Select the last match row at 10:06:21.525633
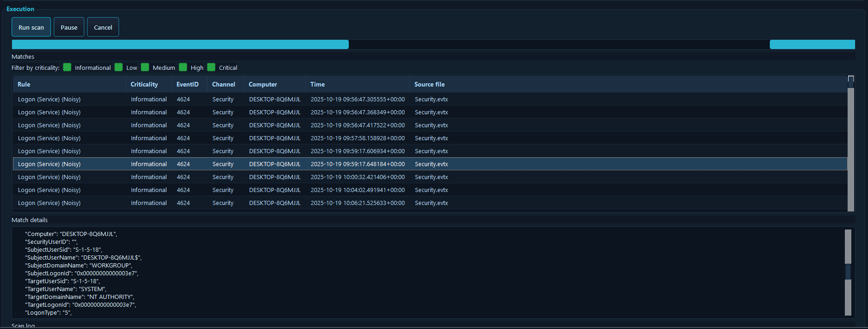Viewport: 868px width, 329px height. coord(357,203)
